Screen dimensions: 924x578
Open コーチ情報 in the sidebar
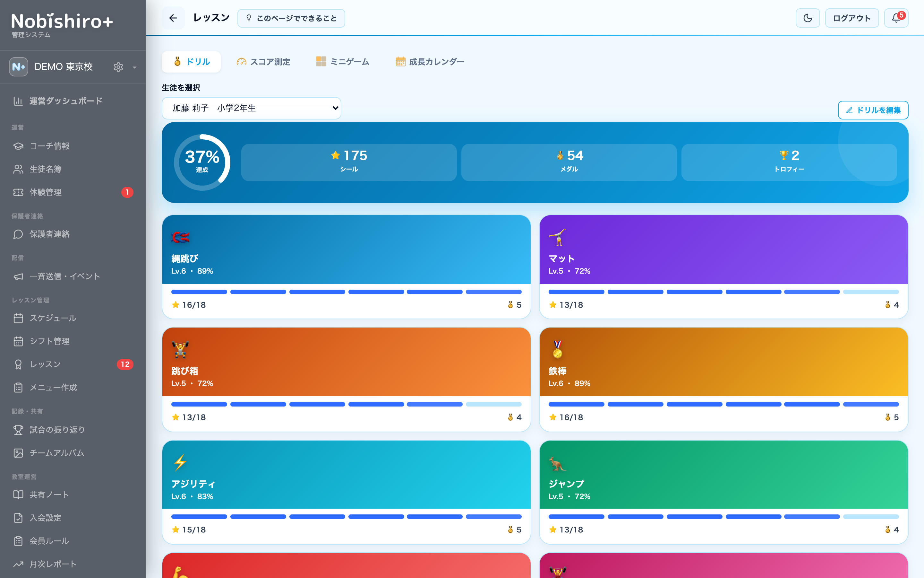coord(73,146)
